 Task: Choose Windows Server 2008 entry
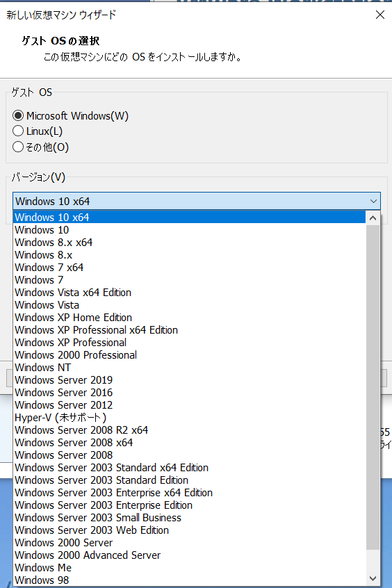pos(190,455)
